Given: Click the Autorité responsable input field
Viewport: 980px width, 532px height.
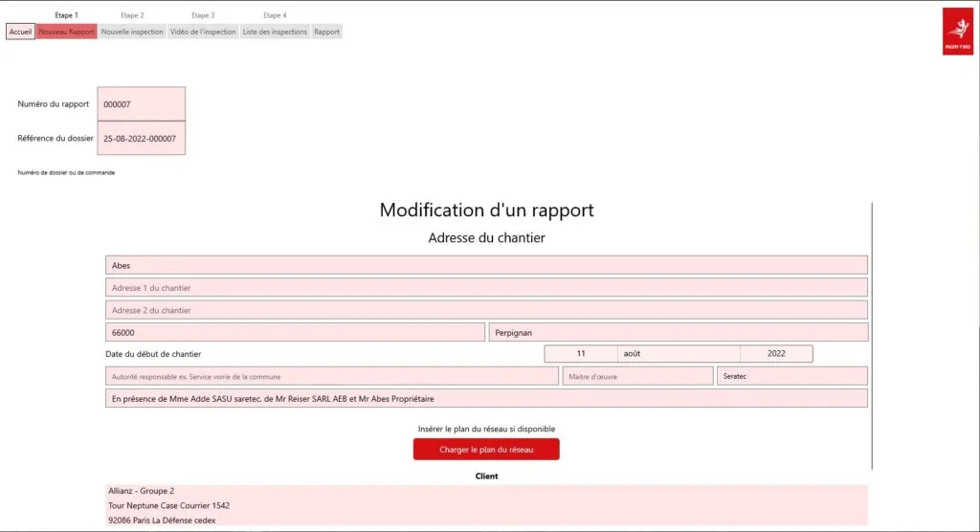Looking at the screenshot, I should tap(331, 376).
